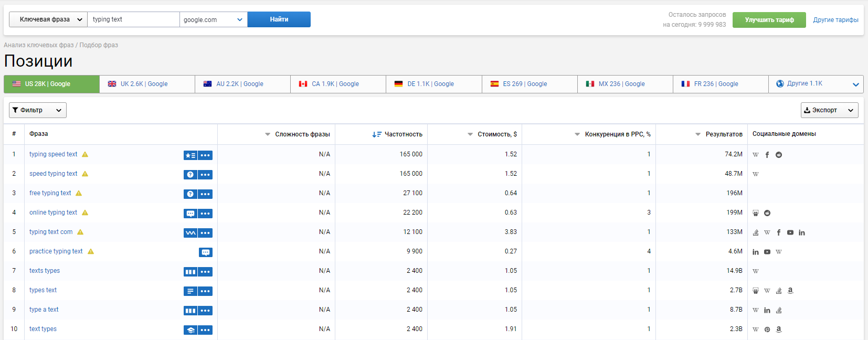Image resolution: width=868 pixels, height=340 pixels.
Task: Click the speech bubble icon for 'practice typing text'
Action: [206, 252]
